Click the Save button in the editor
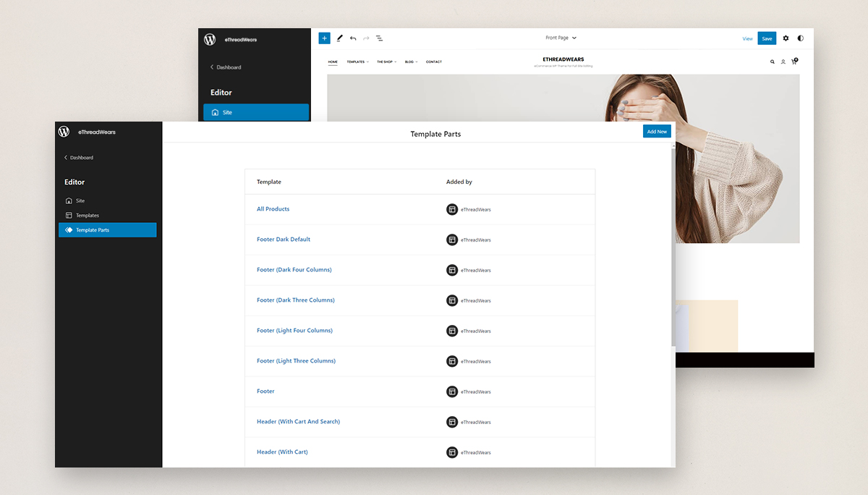The width and height of the screenshot is (868, 495). click(767, 38)
